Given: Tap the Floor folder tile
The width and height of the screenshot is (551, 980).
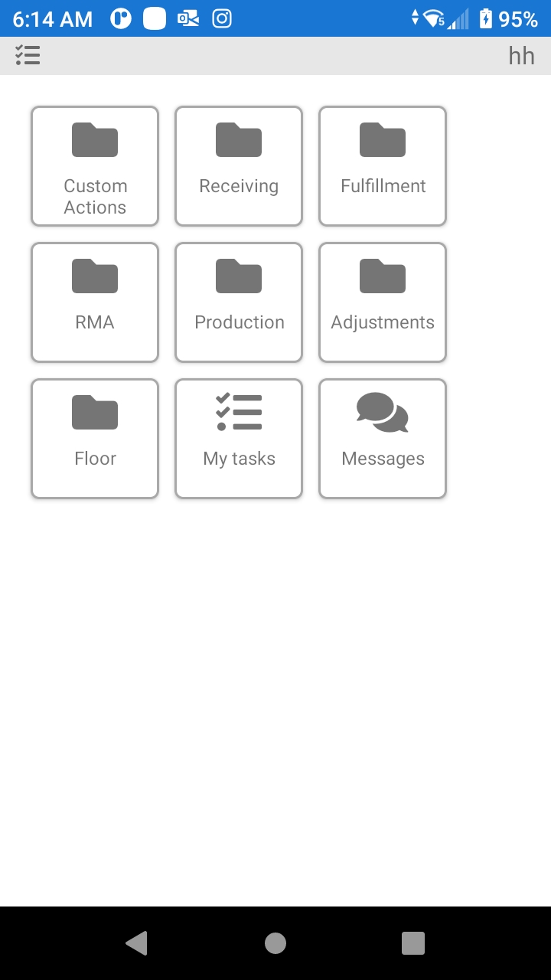Looking at the screenshot, I should pos(95,439).
